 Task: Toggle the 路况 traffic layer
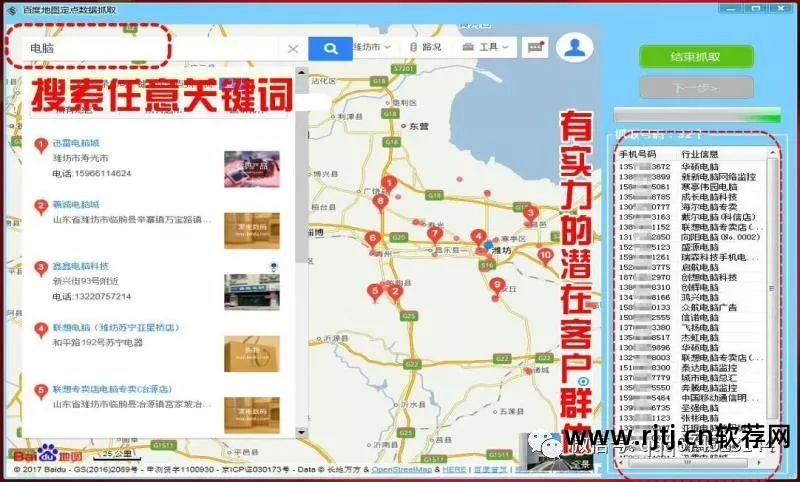[x=426, y=47]
